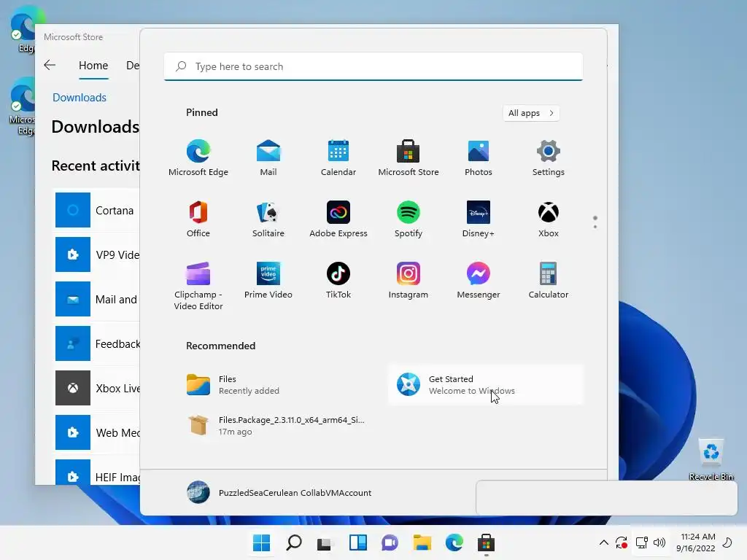The image size is (747, 560).
Task: Select the Feedback entry in Recent activity
Action: coord(96,344)
